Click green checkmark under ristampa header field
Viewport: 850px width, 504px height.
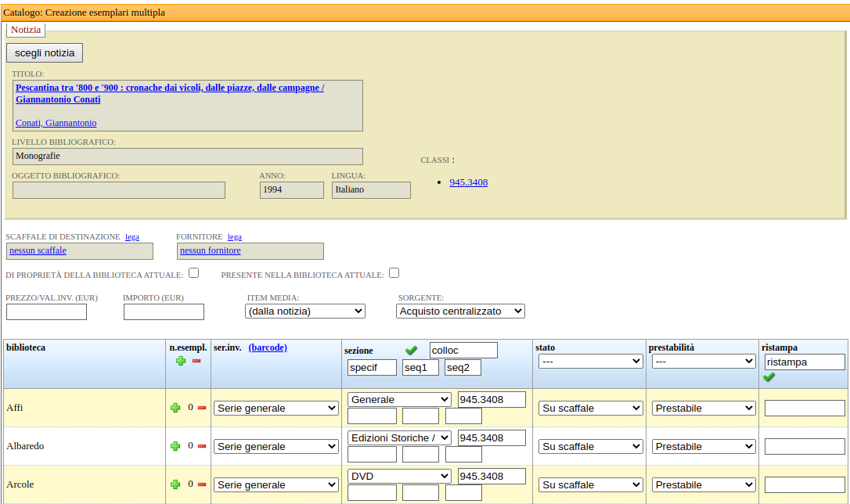(x=769, y=377)
